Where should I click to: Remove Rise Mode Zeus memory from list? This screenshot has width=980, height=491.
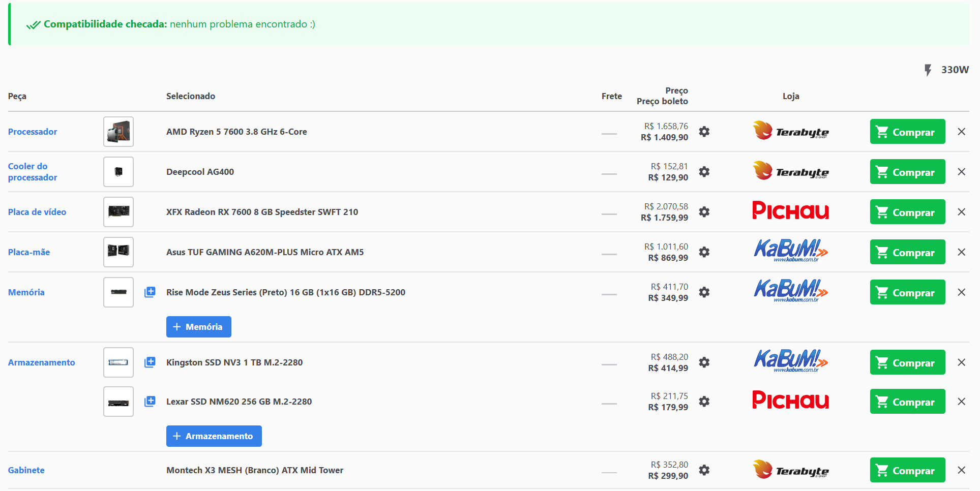pos(961,292)
